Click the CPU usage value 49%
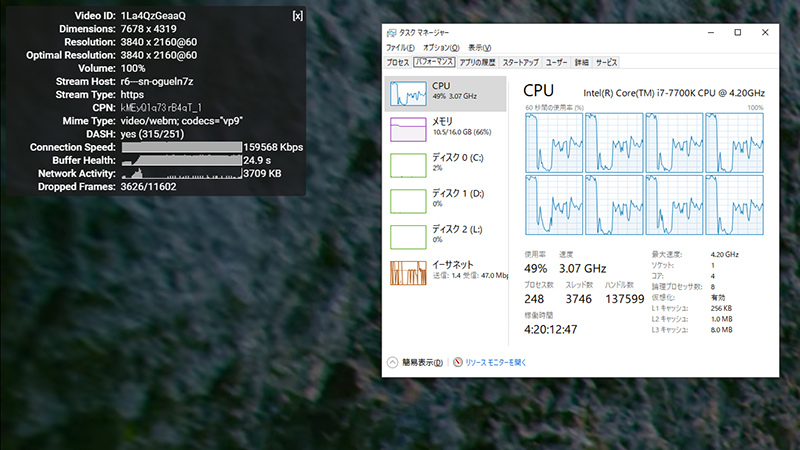The image size is (800, 450). click(535, 268)
